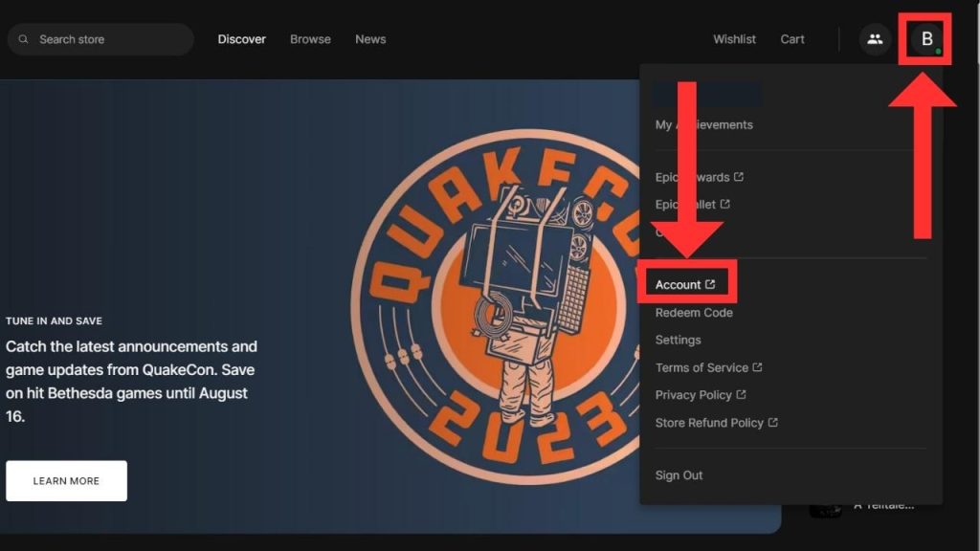
Task: Click the search magnifier icon
Action: [x=23, y=39]
